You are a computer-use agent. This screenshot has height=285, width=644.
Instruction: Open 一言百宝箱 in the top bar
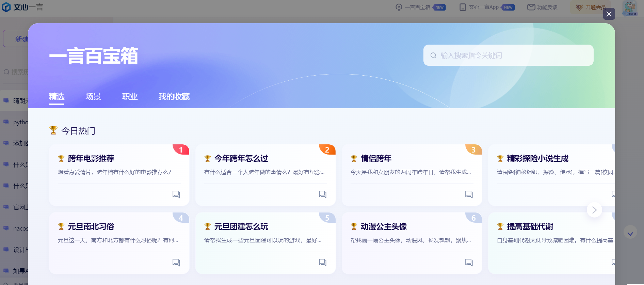point(420,7)
